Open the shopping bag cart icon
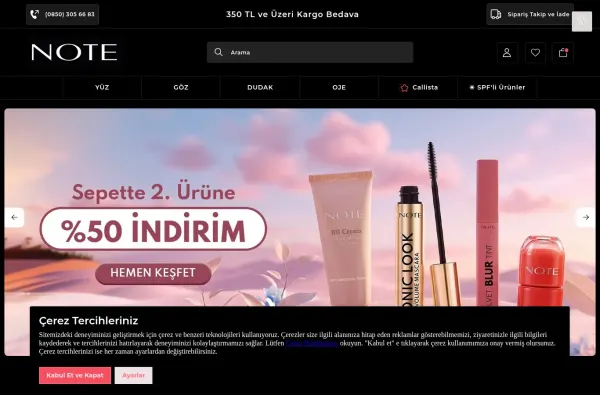The width and height of the screenshot is (600, 395). click(x=563, y=52)
